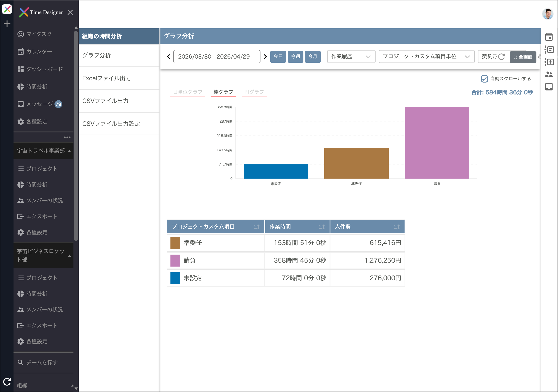This screenshot has width=558, height=392.
Task: Sort by 作業時間 column
Action: [x=322, y=227]
